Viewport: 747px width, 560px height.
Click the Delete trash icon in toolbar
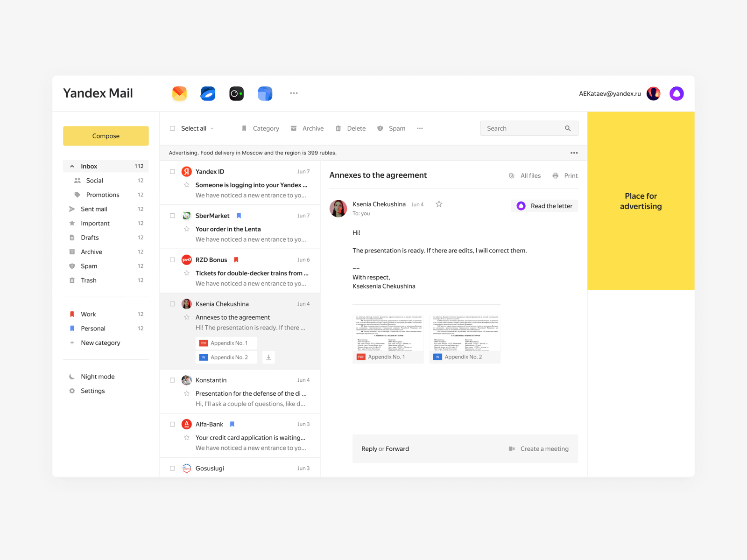[x=338, y=128]
